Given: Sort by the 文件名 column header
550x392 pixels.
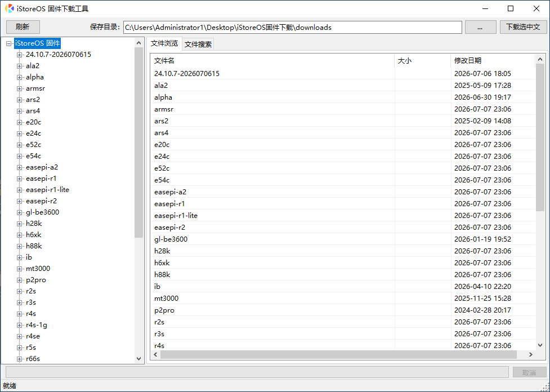Looking at the screenshot, I should coord(272,61).
